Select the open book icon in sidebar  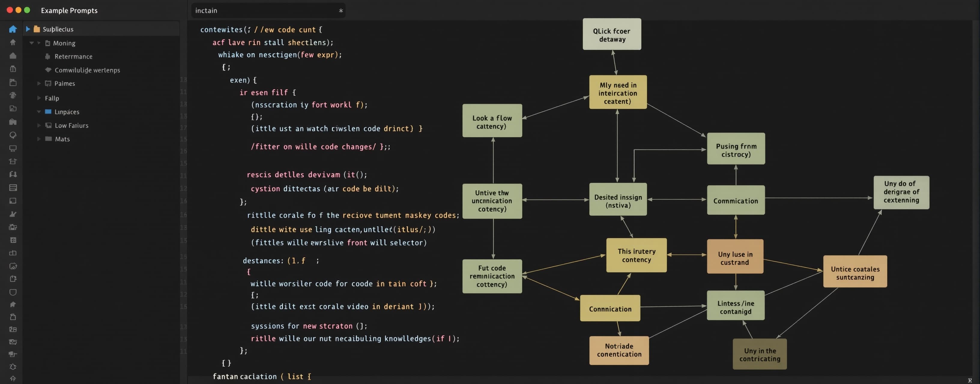point(13,174)
